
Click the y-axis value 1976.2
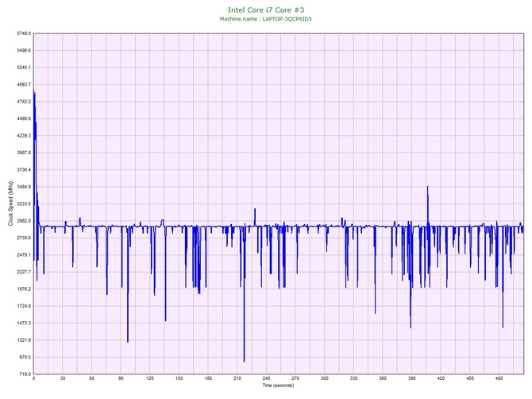24,289
